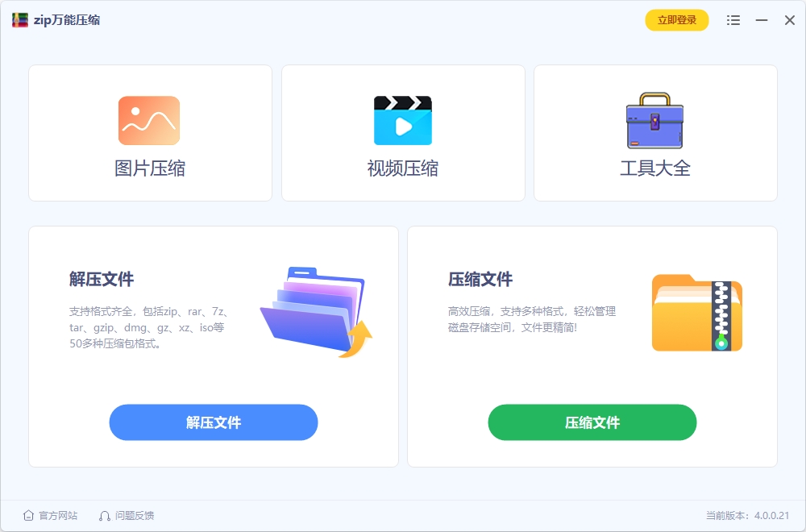806x532 pixels.
Task: Click the zip万能压缩 app logo icon
Action: coord(20,20)
